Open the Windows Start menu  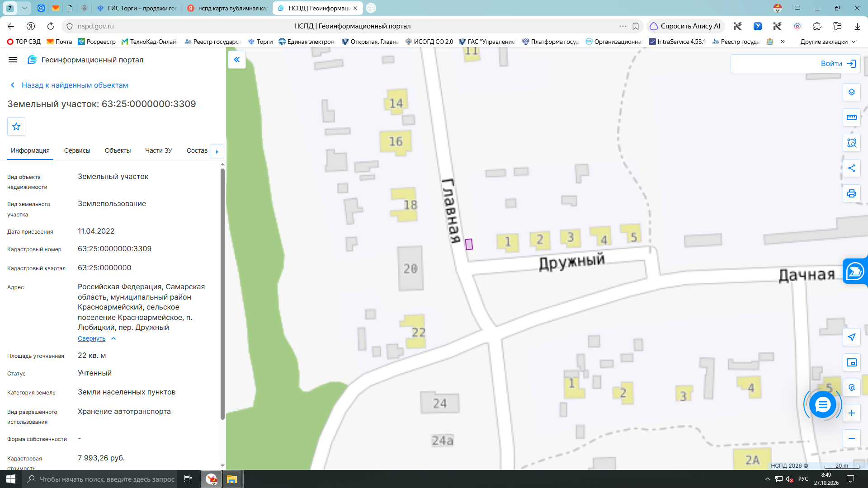pyautogui.click(x=11, y=479)
